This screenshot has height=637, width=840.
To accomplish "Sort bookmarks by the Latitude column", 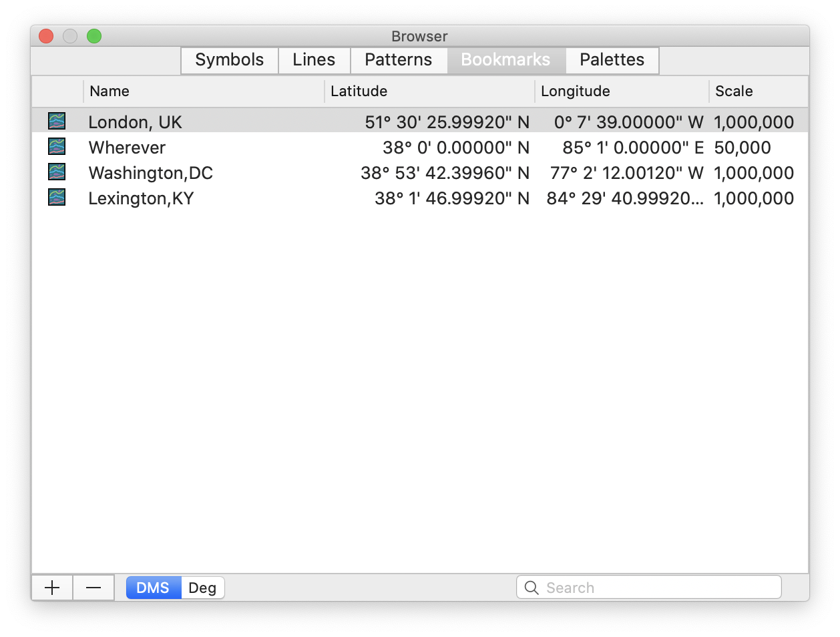I will 359,91.
